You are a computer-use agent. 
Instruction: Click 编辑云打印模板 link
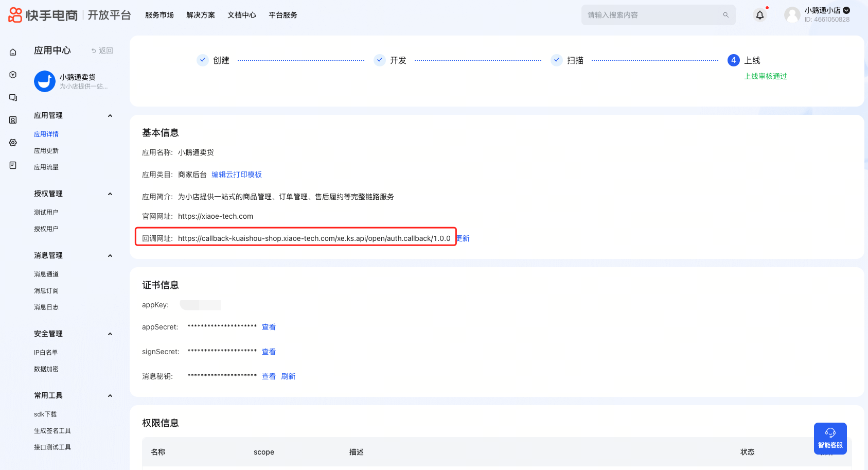(237, 175)
